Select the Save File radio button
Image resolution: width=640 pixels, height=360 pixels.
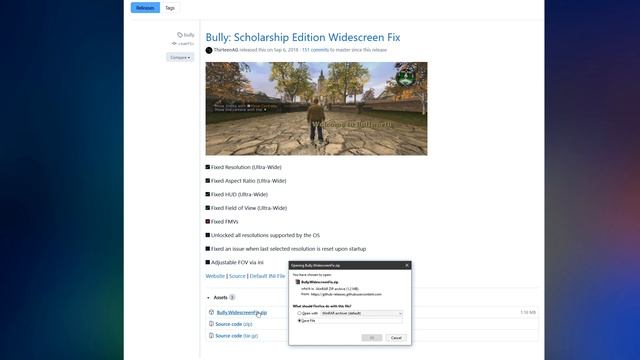click(x=299, y=321)
